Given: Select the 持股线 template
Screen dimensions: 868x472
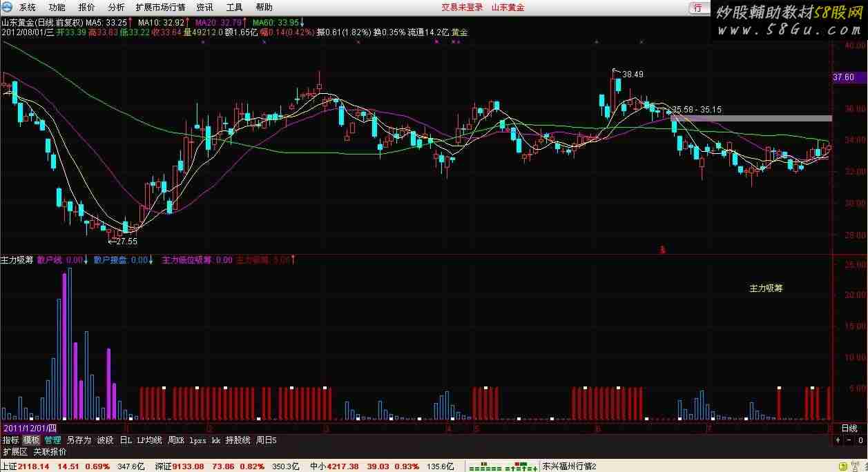Looking at the screenshot, I should [238, 440].
